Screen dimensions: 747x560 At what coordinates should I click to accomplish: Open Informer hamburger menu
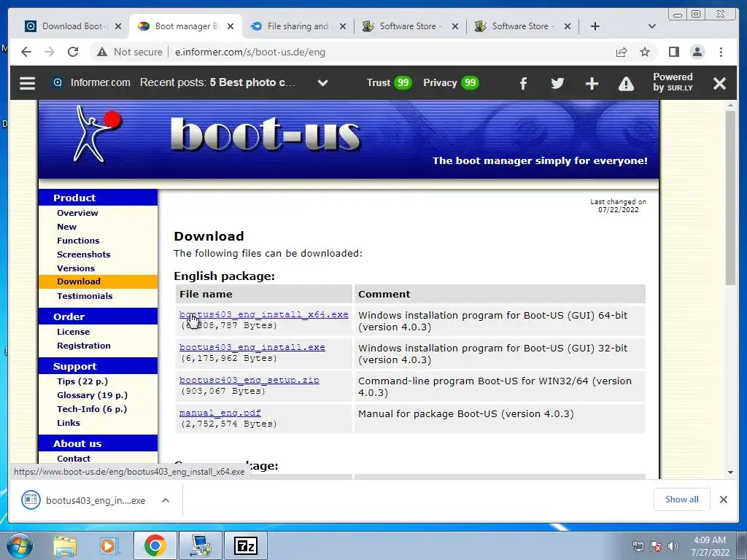click(27, 83)
